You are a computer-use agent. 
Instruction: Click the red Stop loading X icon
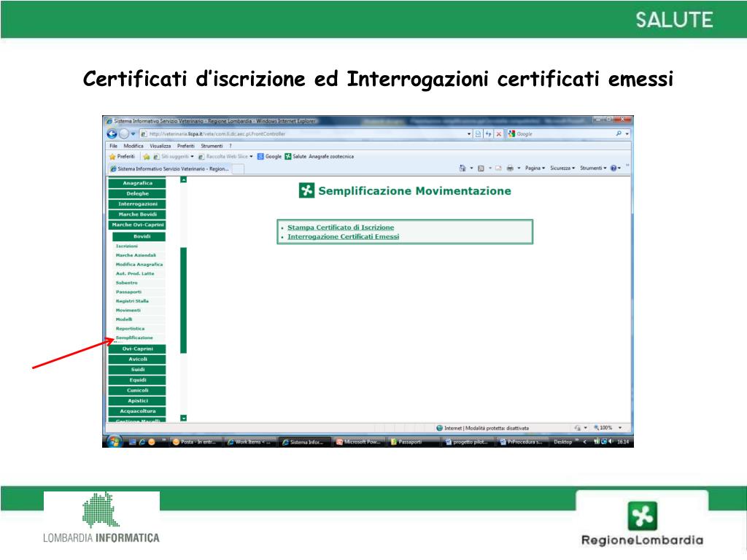(x=499, y=134)
